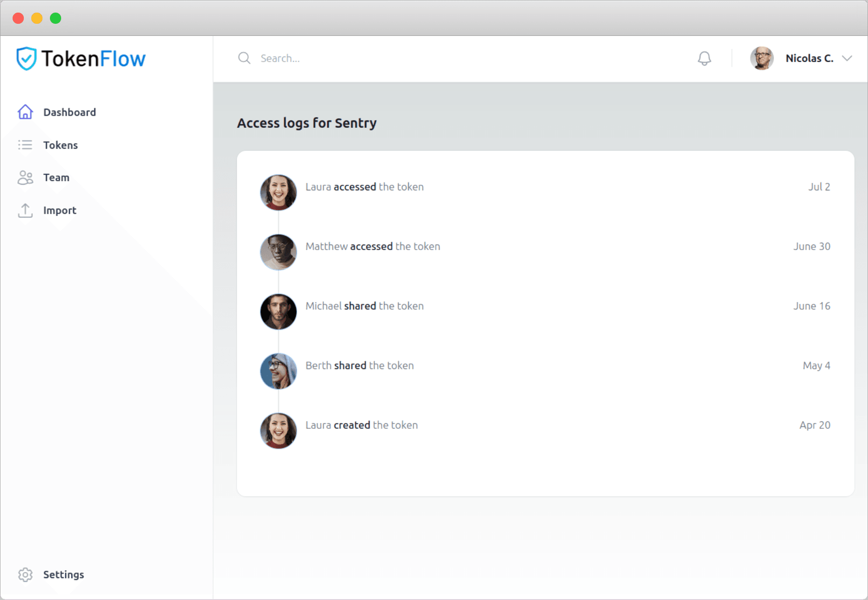The height and width of the screenshot is (600, 868).
Task: Click the search magnifier icon
Action: tap(244, 58)
